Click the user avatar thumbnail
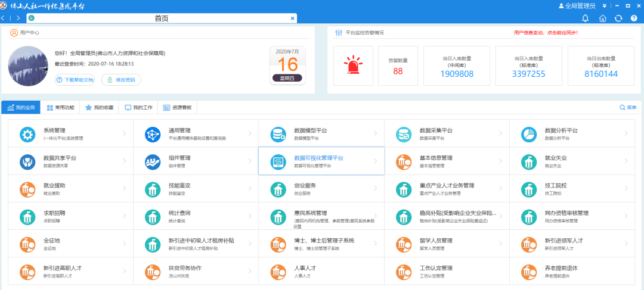Screen dimensions: 644x290 28,66
